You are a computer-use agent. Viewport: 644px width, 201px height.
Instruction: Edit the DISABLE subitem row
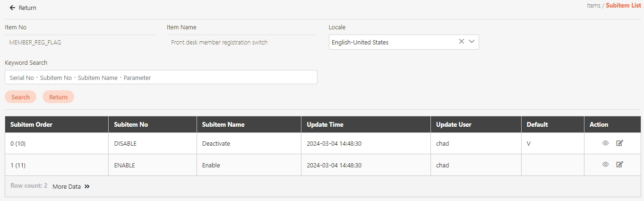click(619, 143)
